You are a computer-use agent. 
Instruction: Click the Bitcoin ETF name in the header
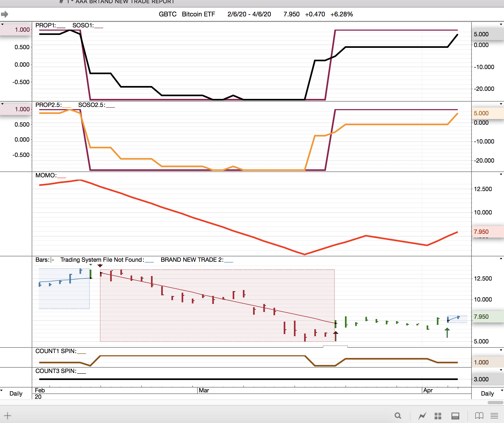tap(199, 14)
